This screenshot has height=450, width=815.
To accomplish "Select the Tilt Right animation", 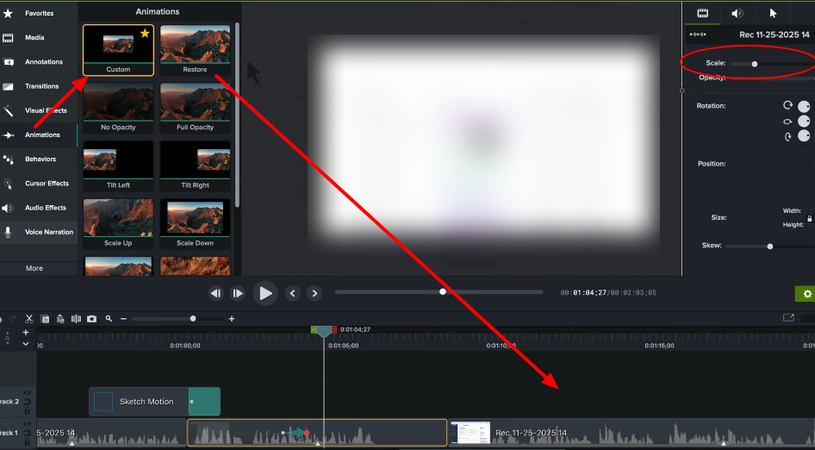I will 195,166.
